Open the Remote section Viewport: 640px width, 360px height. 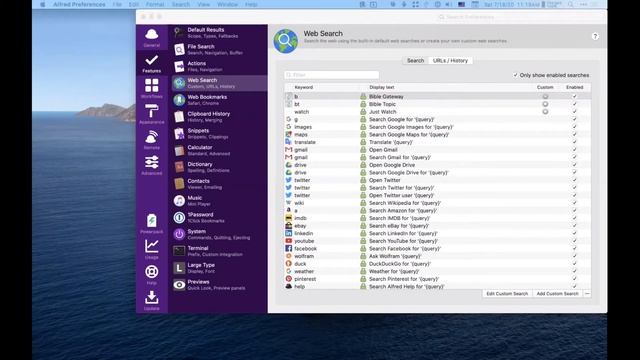151,140
